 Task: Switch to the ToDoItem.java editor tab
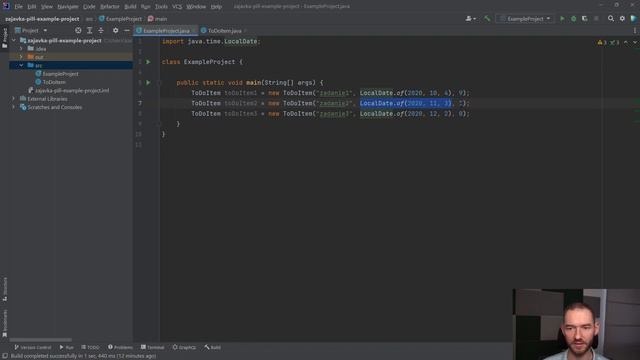pos(224,31)
